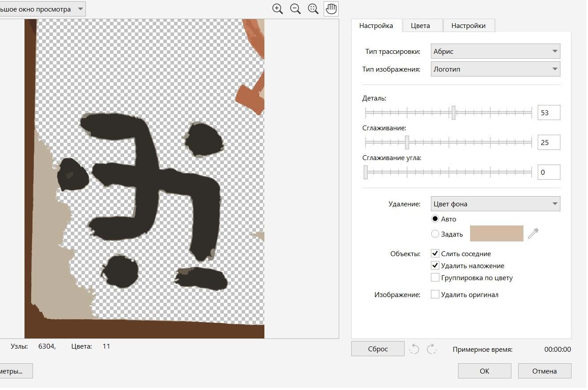Open the Настройки tab

(x=468, y=26)
